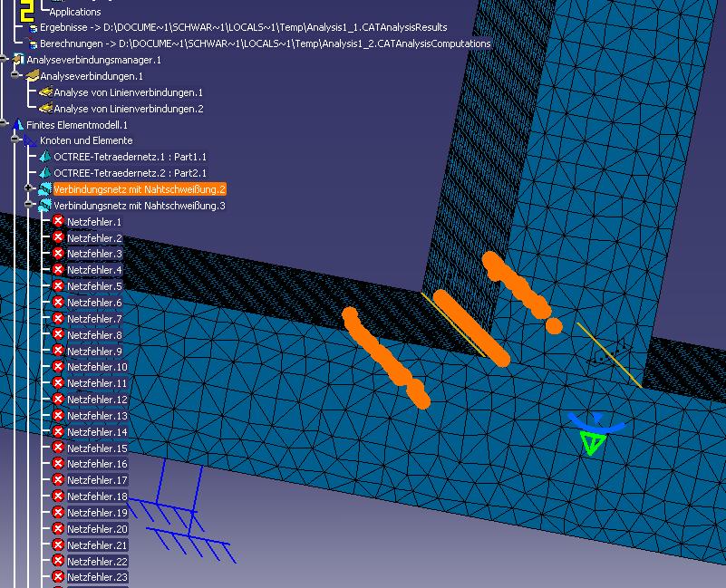Select the Netzfehler.14 text entry
This screenshot has height=588, width=726.
click(97, 431)
